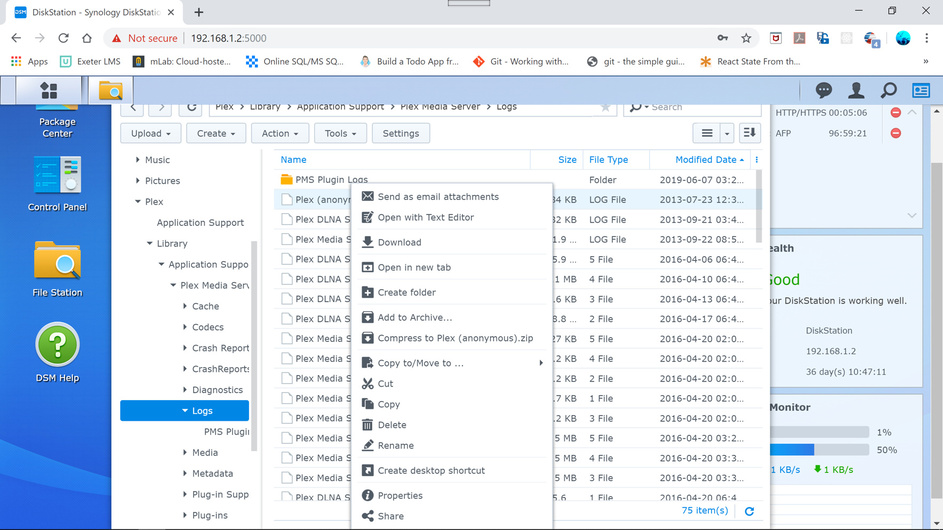
Task: Select the Media folder in tree
Action: point(204,452)
